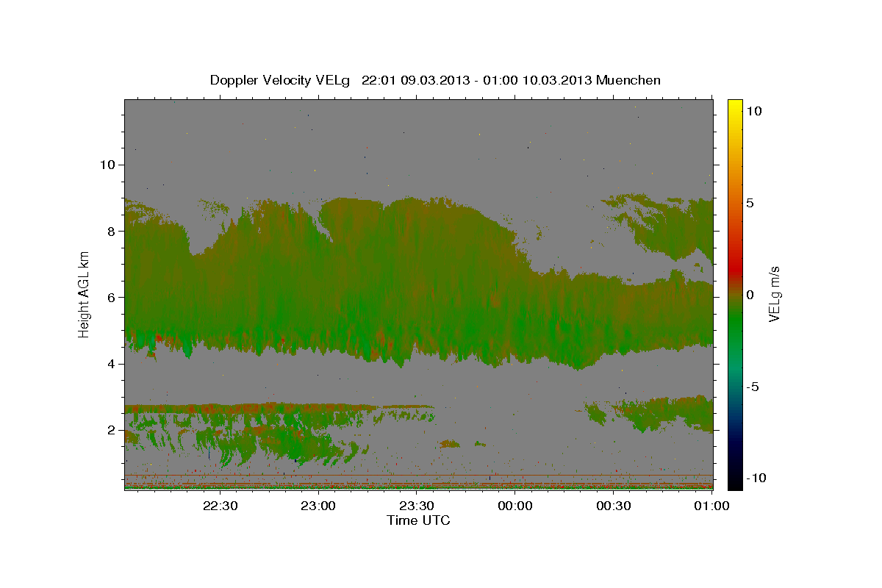
Task: Select the colorbar tick value '-5'
Action: [x=753, y=387]
